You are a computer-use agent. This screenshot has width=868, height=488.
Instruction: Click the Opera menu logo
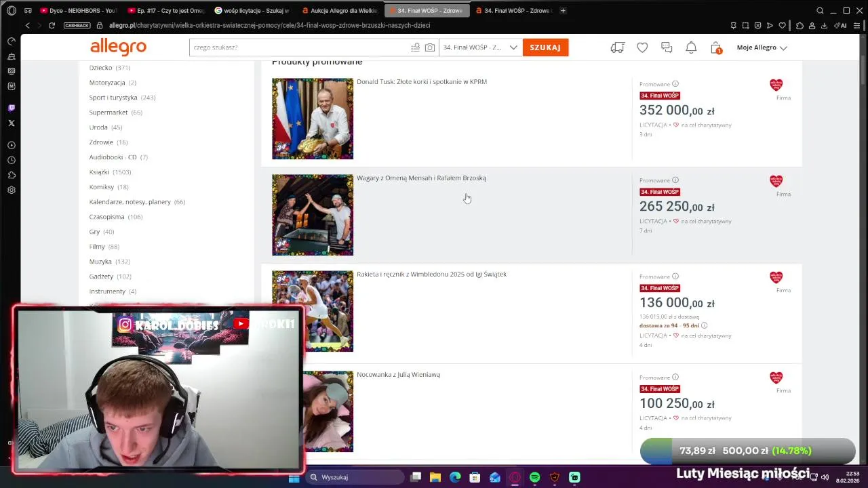tap(12, 11)
